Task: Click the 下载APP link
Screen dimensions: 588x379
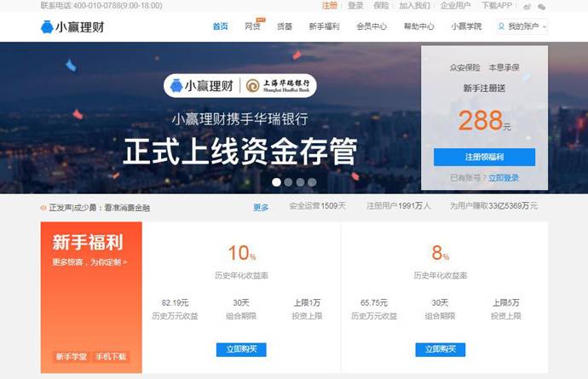Action: 497,6
